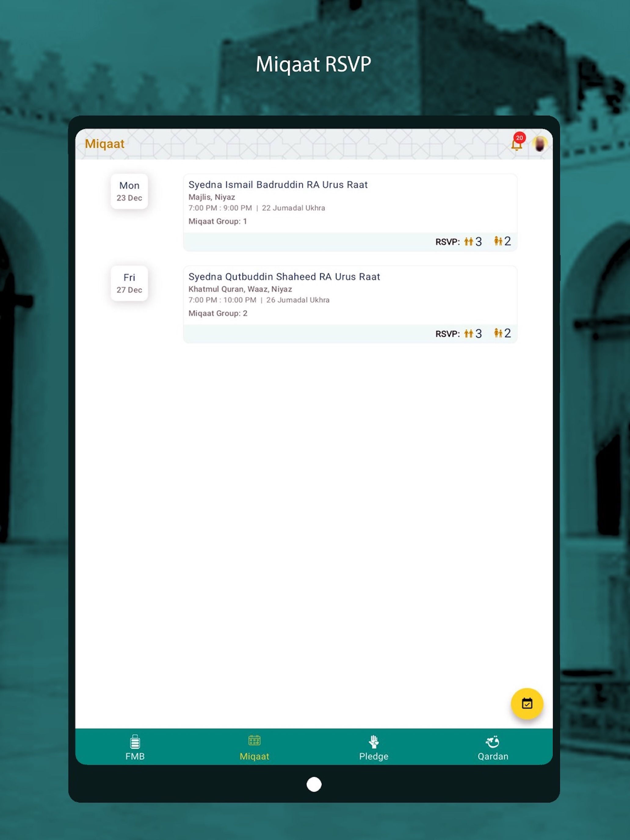This screenshot has width=630, height=840.
Task: Click the '26 Jumadal Ukhra' date text
Action: pyautogui.click(x=298, y=300)
